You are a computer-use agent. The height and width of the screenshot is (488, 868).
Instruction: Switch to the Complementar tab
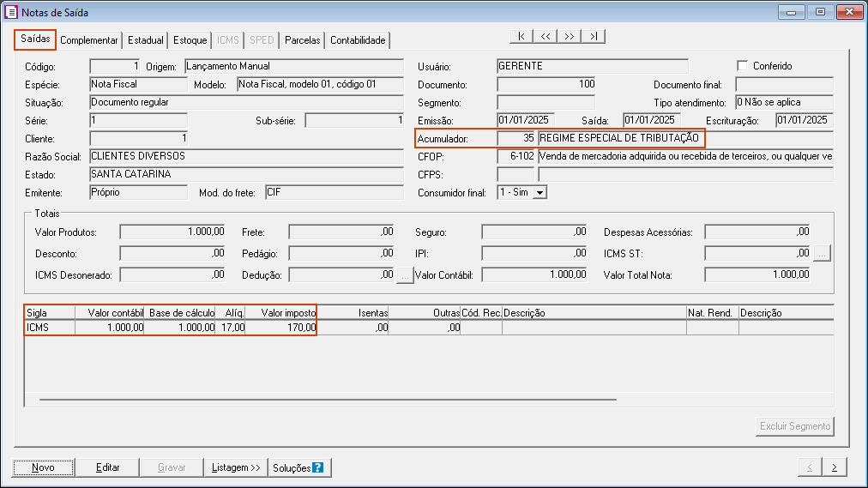[x=89, y=40]
